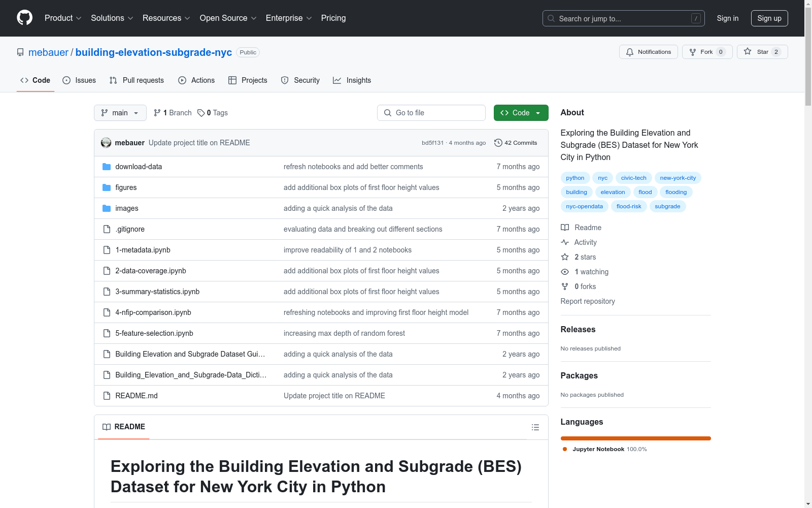Image resolution: width=812 pixels, height=508 pixels.
Task: Click the .gitignore file icon
Action: 107,229
